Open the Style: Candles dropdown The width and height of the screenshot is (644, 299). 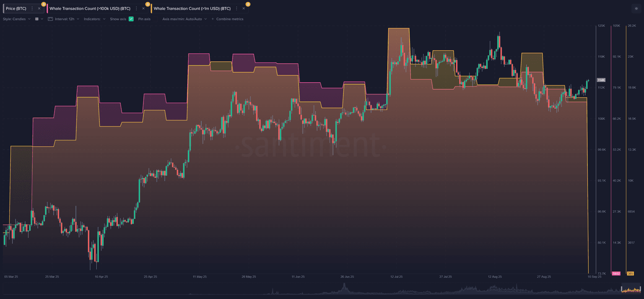pyautogui.click(x=17, y=19)
